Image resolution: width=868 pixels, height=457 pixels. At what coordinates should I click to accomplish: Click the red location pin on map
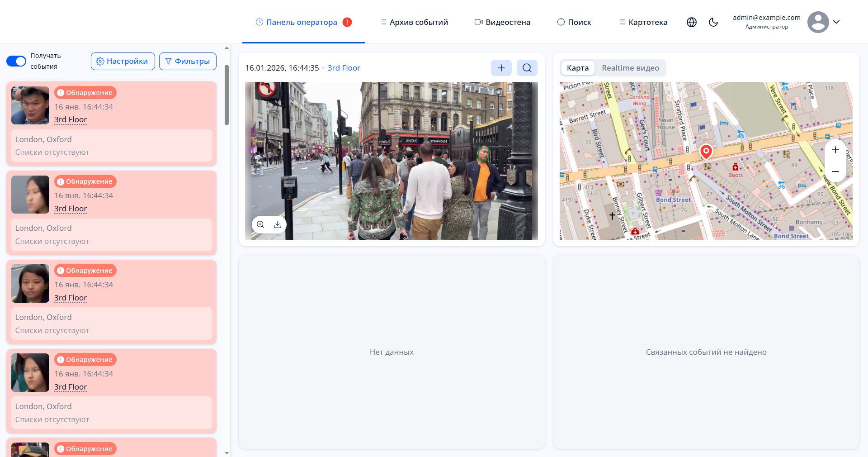tap(706, 152)
